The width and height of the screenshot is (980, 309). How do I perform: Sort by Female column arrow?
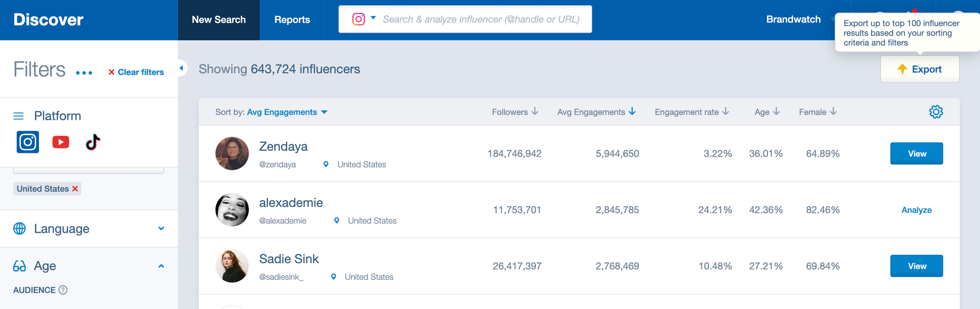833,111
